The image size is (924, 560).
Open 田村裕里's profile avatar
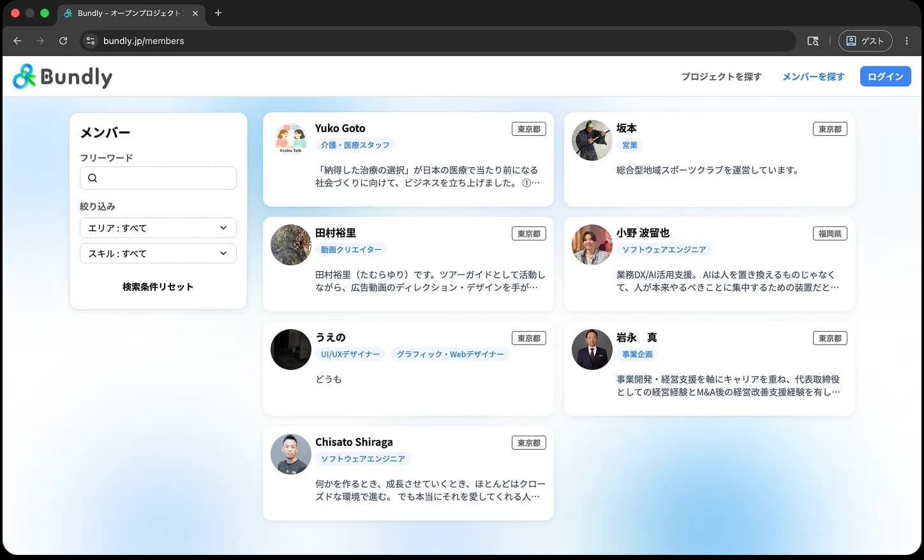point(291,245)
